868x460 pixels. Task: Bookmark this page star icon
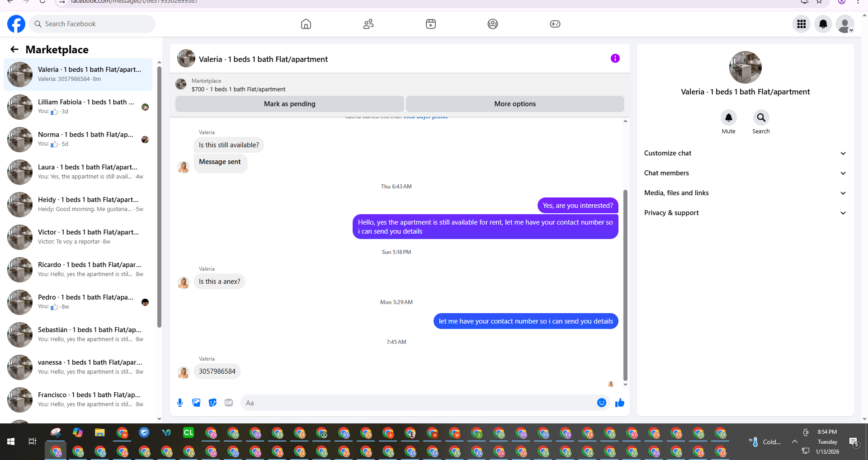click(x=819, y=2)
